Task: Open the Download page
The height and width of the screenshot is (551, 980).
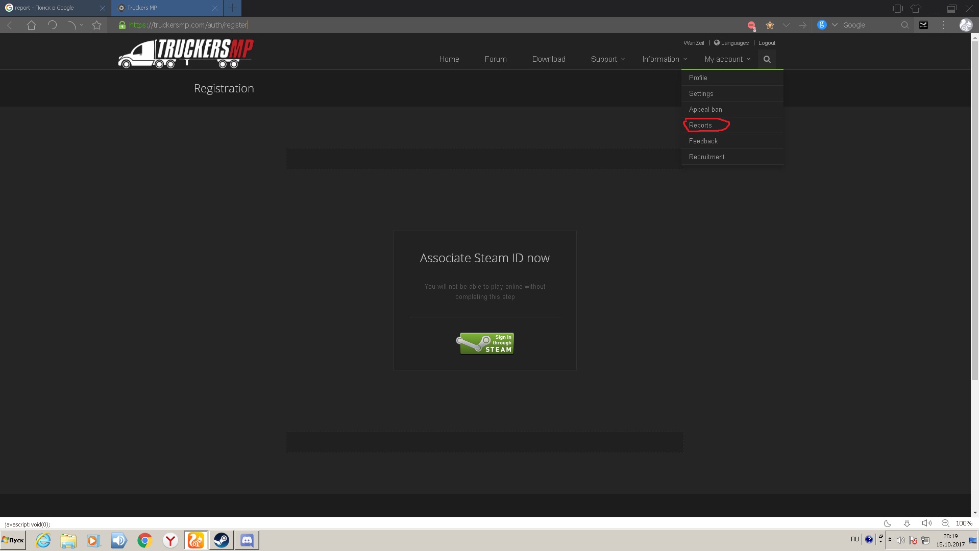Action: [x=549, y=59]
